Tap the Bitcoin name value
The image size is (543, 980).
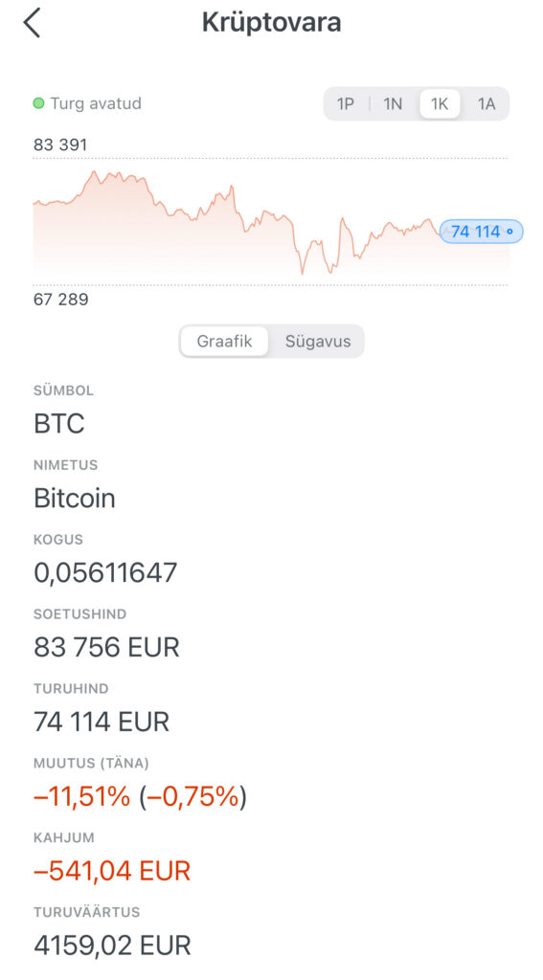[x=75, y=498]
